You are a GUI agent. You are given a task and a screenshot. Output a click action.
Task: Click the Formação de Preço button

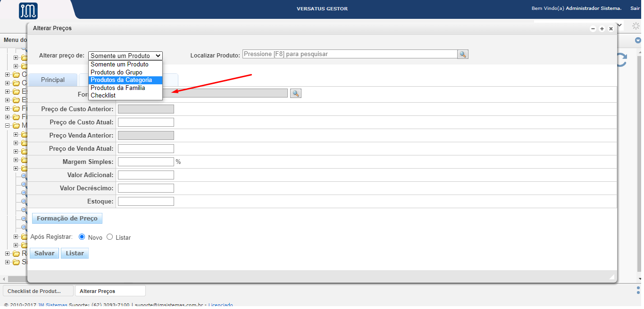67,219
